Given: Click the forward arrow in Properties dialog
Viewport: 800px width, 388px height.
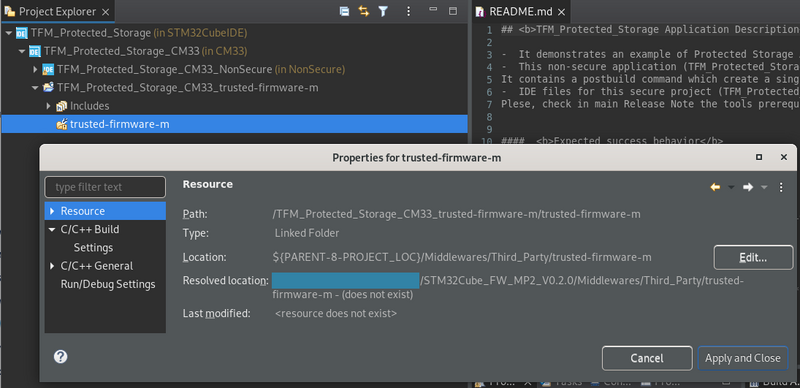Looking at the screenshot, I should click(748, 187).
